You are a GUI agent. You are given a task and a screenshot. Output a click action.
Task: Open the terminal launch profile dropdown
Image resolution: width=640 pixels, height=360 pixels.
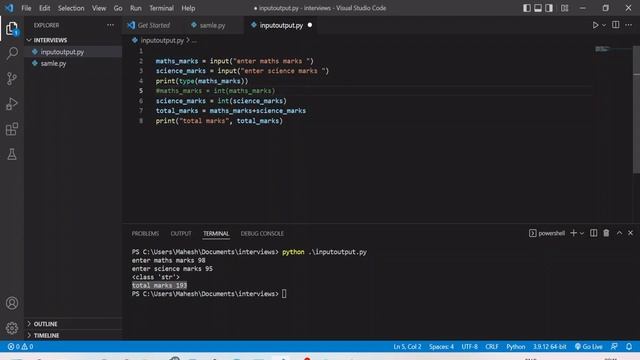point(582,233)
